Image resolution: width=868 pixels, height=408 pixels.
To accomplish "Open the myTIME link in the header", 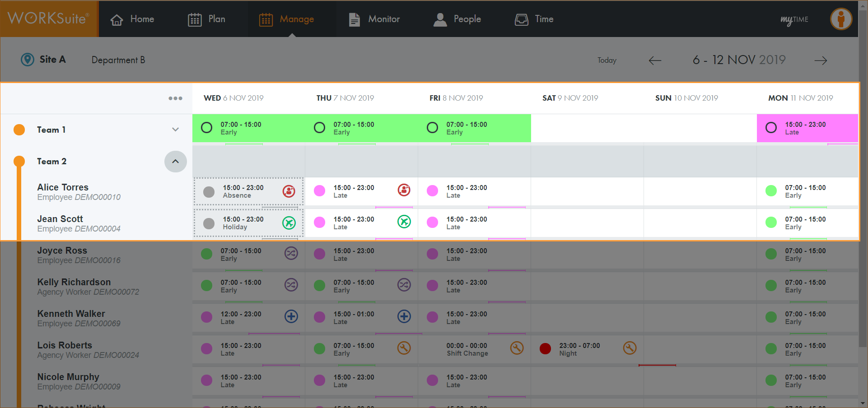I will tap(794, 20).
